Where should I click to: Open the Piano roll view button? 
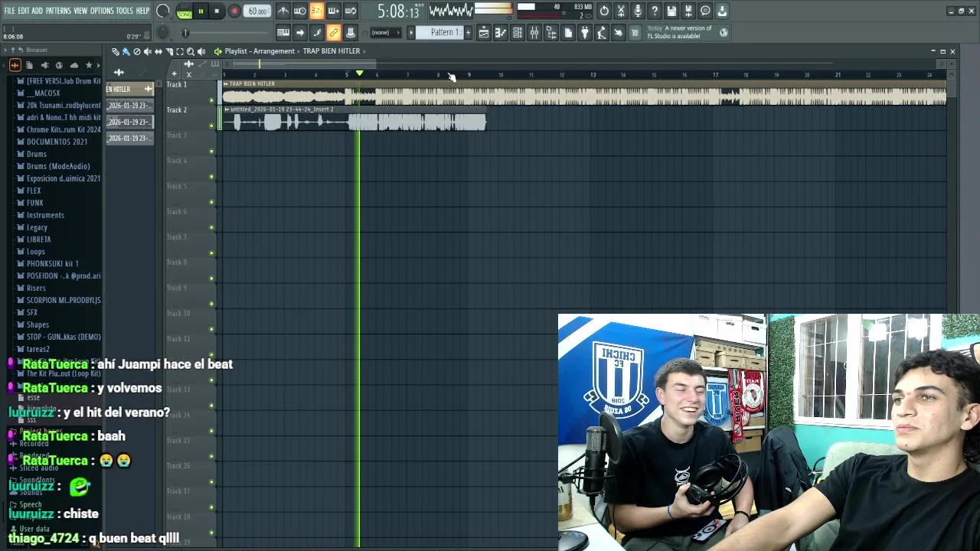(501, 32)
